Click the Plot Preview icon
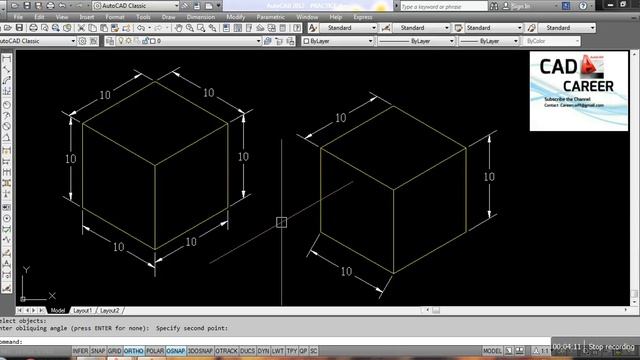The width and height of the screenshot is (640, 360). (x=44, y=28)
